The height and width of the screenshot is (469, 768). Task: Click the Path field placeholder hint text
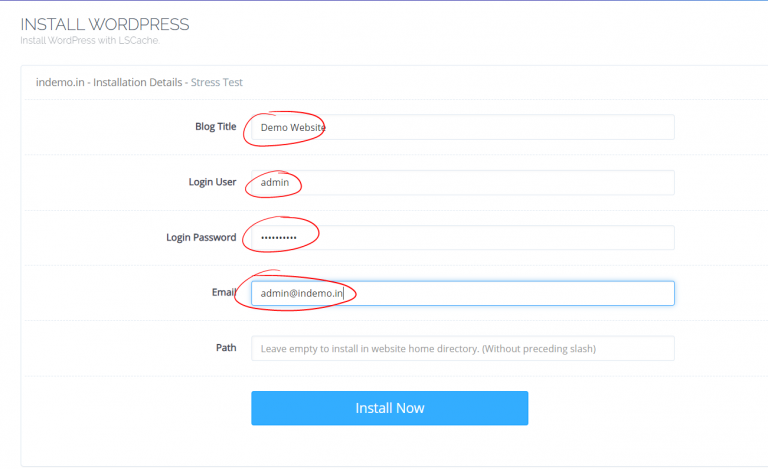(427, 349)
